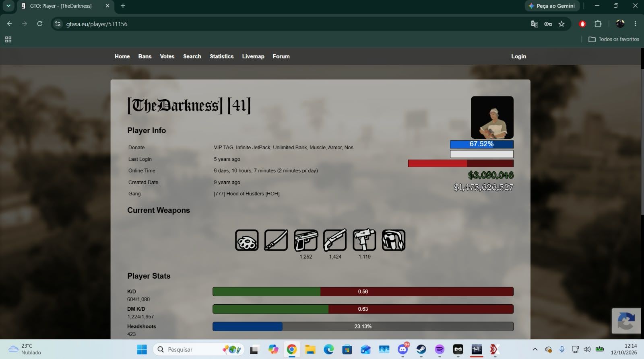Click the K/D 0.56 ratio bar

coord(363,291)
